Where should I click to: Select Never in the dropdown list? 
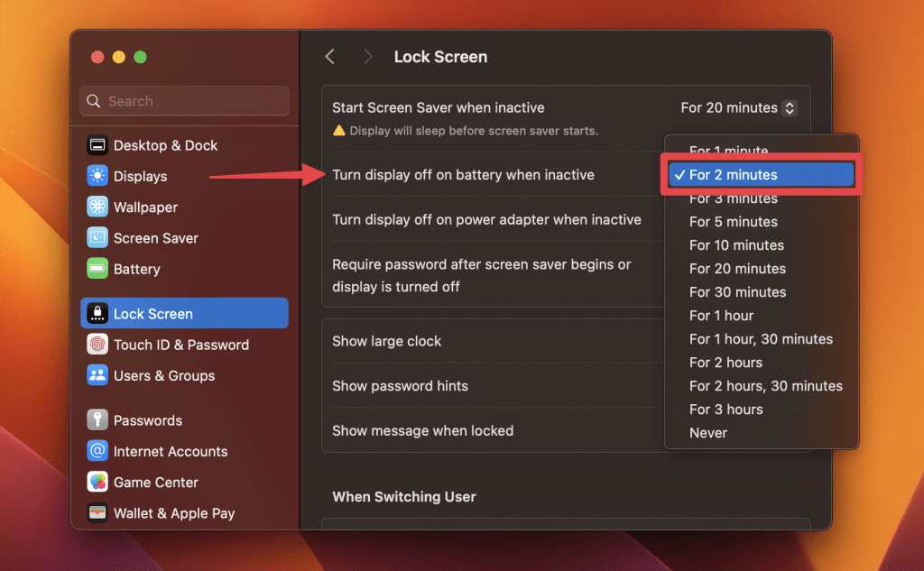click(707, 433)
